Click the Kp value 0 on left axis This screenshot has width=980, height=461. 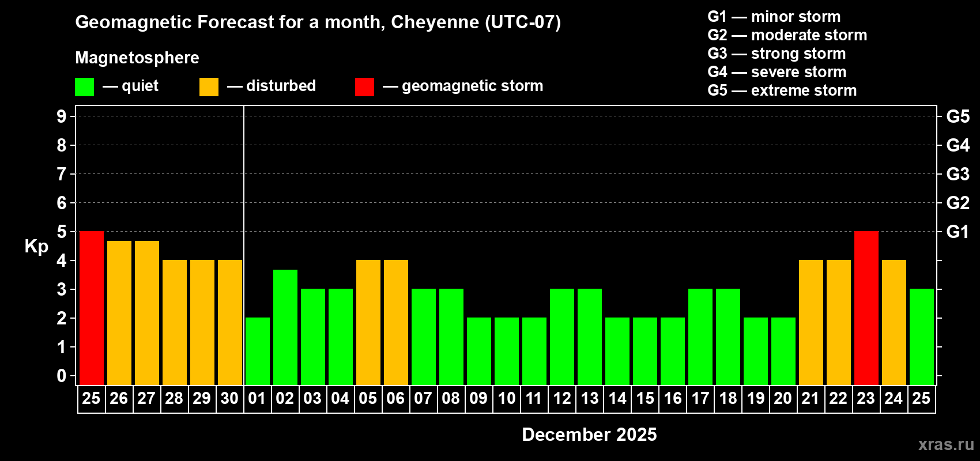point(61,376)
